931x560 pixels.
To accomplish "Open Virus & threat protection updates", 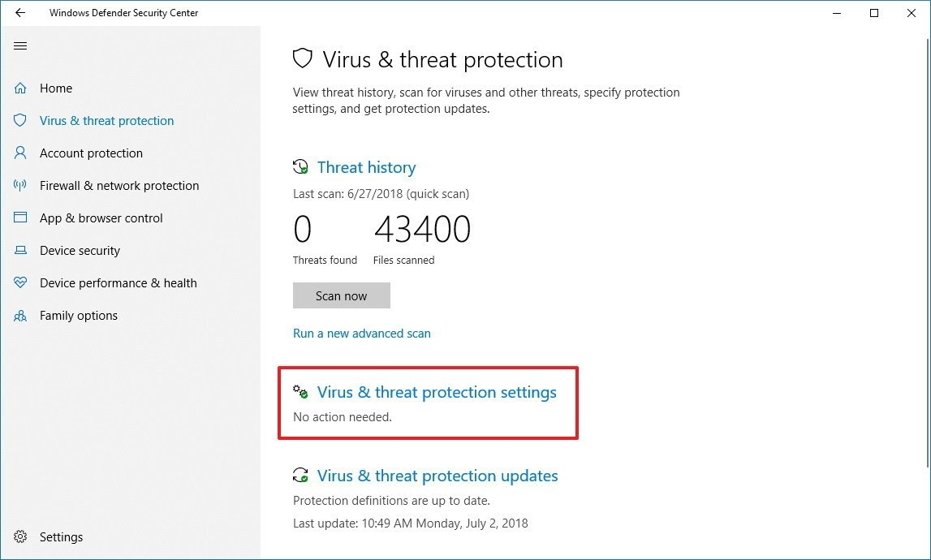I will 437,476.
